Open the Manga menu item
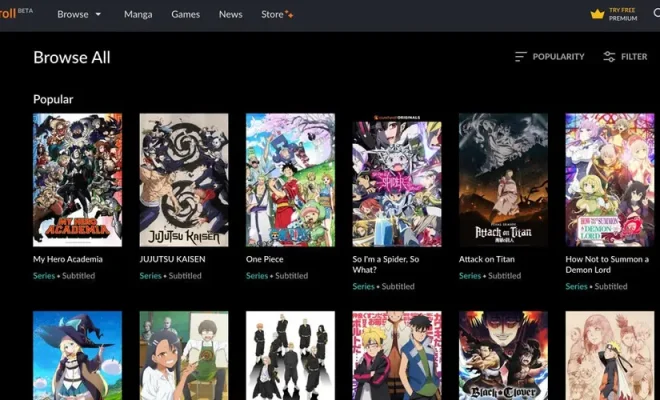660x400 pixels. tap(138, 14)
